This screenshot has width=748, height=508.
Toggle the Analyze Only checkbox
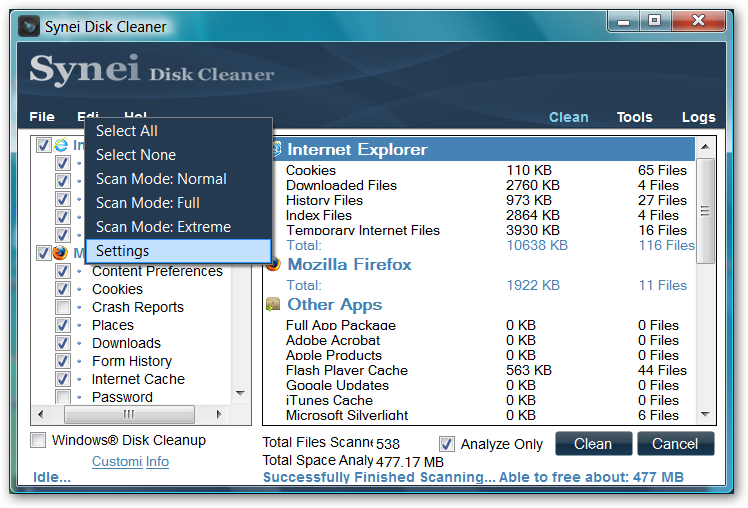pos(447,444)
